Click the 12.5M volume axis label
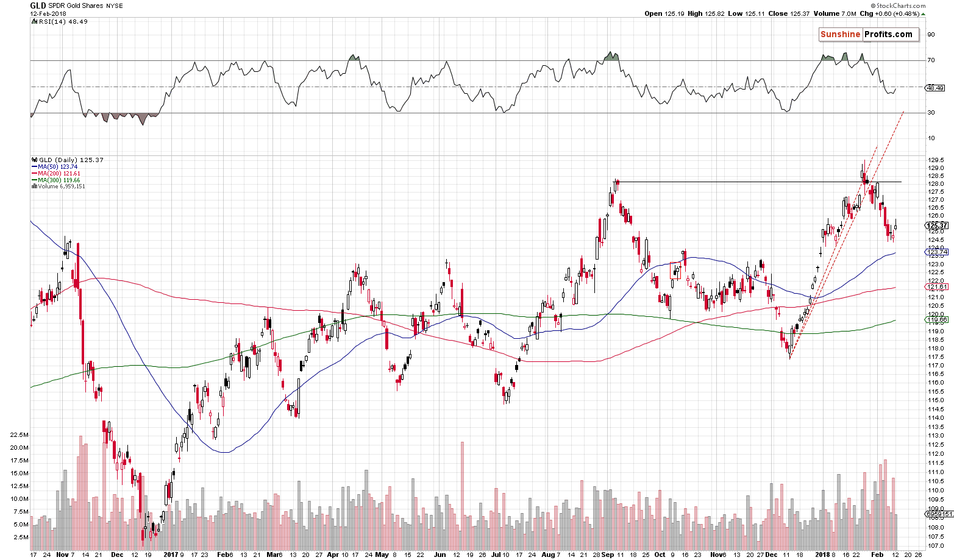 20,486
